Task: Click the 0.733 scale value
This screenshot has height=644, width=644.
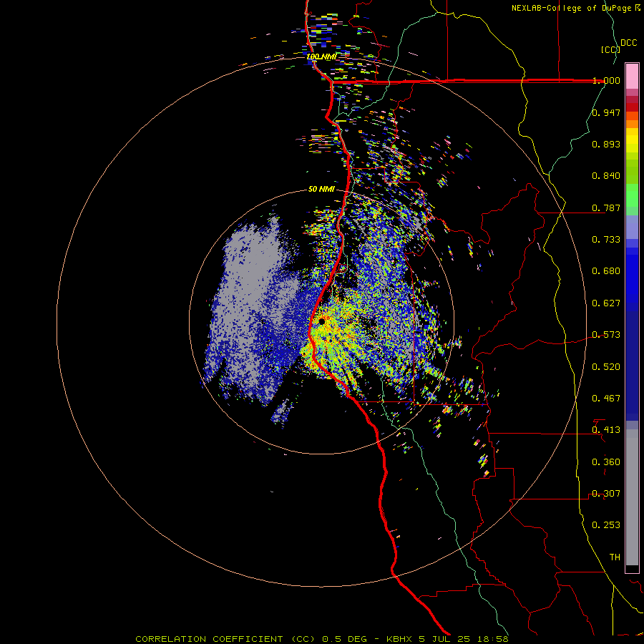Action: pyautogui.click(x=606, y=240)
